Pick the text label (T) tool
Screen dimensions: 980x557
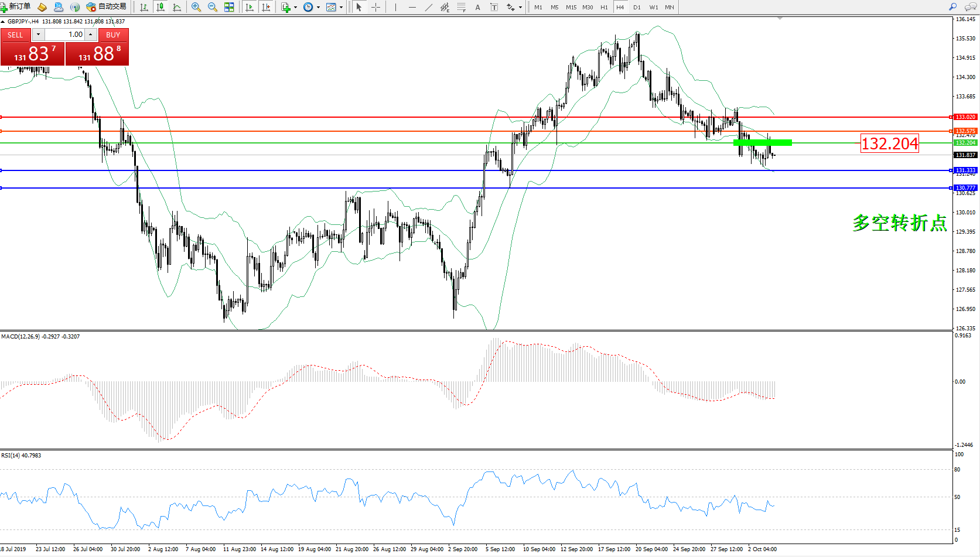[x=494, y=7]
